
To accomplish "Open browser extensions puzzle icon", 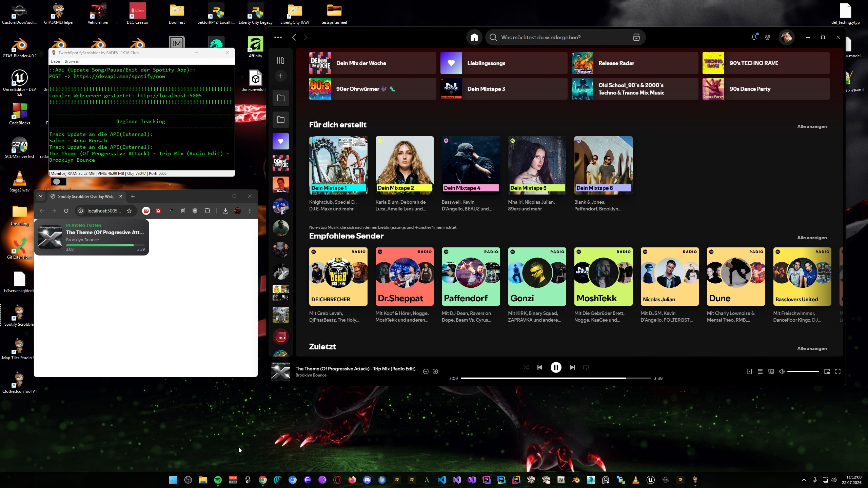I will click(207, 211).
